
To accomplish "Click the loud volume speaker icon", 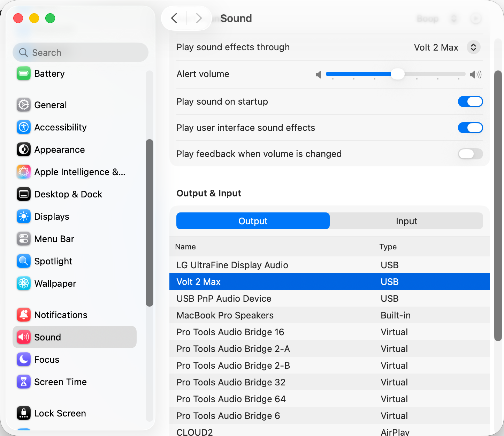I will click(475, 74).
